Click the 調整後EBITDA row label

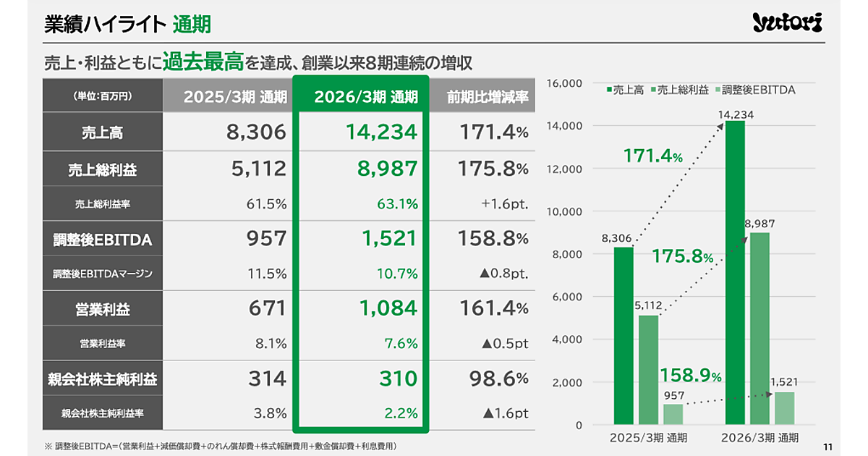(x=102, y=239)
